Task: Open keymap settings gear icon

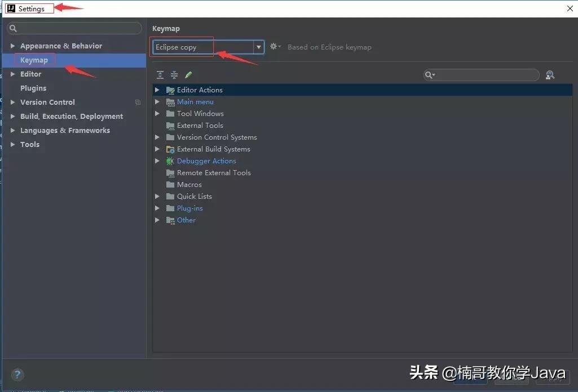Action: click(275, 47)
